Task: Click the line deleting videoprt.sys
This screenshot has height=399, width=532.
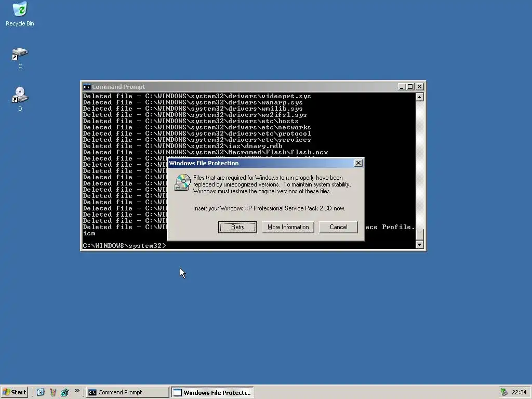Action: pos(197,96)
